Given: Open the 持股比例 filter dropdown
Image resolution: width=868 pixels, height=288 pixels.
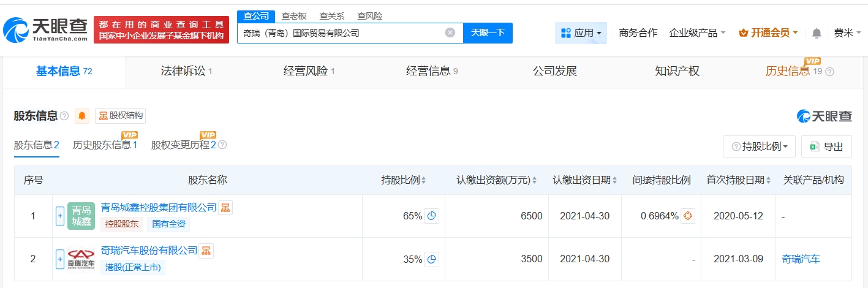Looking at the screenshot, I should click(760, 146).
